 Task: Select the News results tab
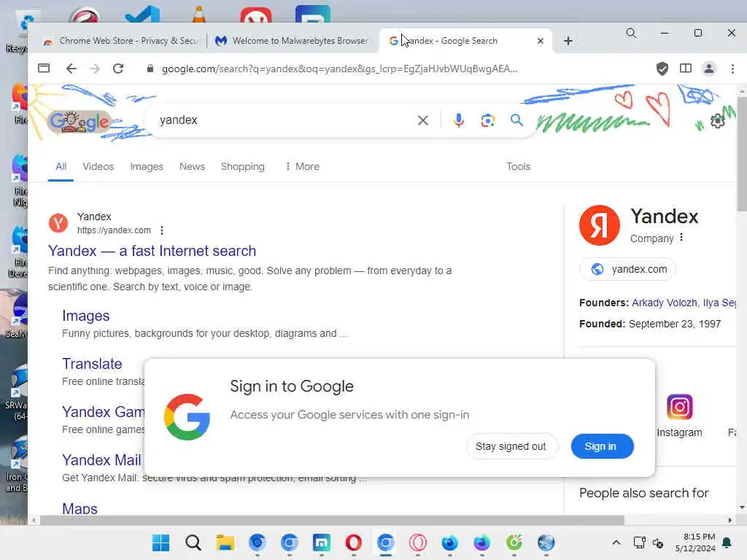point(192,166)
